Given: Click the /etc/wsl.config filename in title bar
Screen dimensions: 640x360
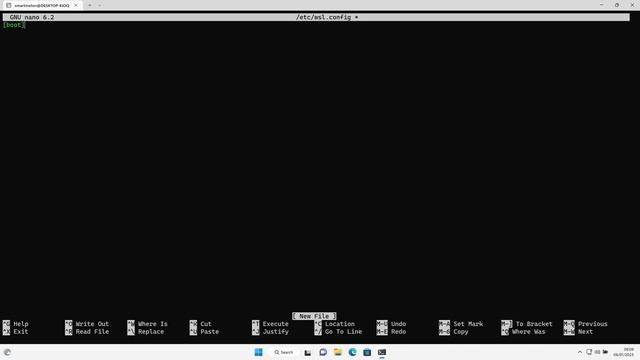Looking at the screenshot, I should [324, 17].
